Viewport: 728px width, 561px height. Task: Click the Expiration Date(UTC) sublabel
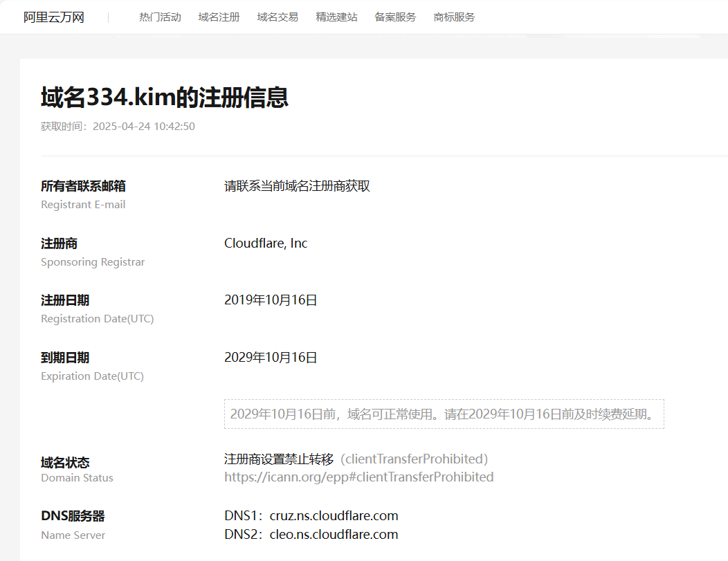coord(93,376)
